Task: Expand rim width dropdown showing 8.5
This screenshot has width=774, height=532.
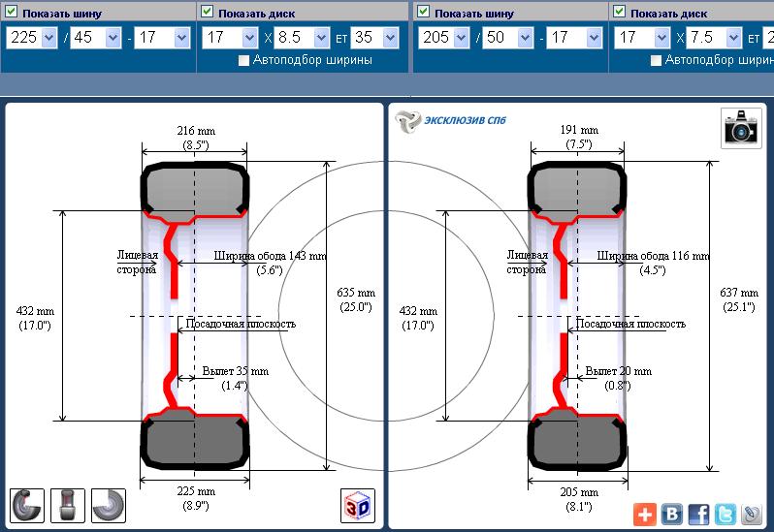Action: pos(295,37)
